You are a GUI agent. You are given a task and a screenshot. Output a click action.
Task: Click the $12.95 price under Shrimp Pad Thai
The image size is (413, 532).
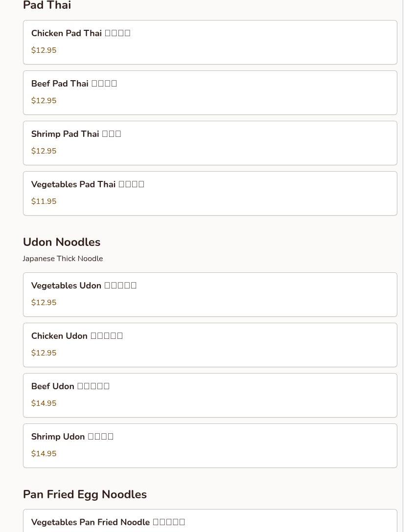click(44, 151)
